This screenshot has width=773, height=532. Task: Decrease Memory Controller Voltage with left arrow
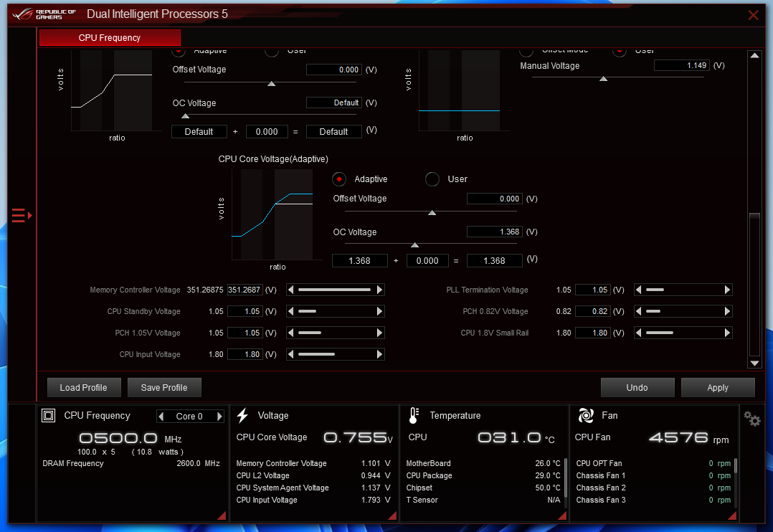(x=291, y=290)
